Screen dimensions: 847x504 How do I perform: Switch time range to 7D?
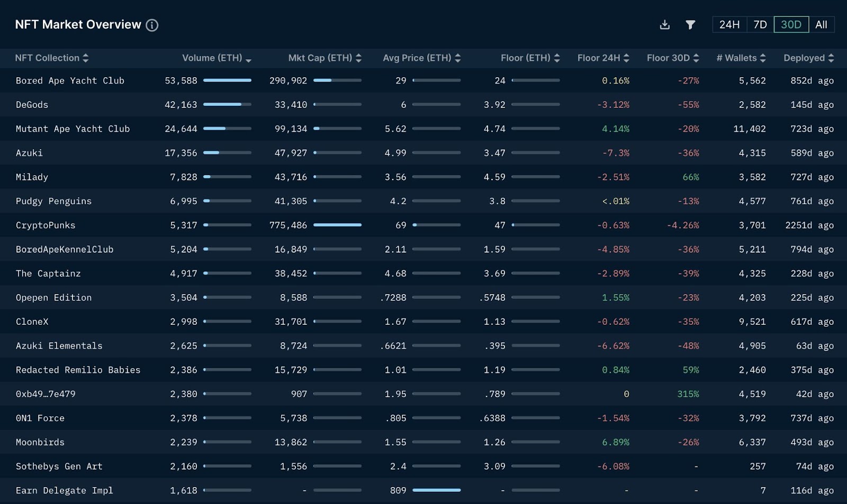pyautogui.click(x=760, y=25)
